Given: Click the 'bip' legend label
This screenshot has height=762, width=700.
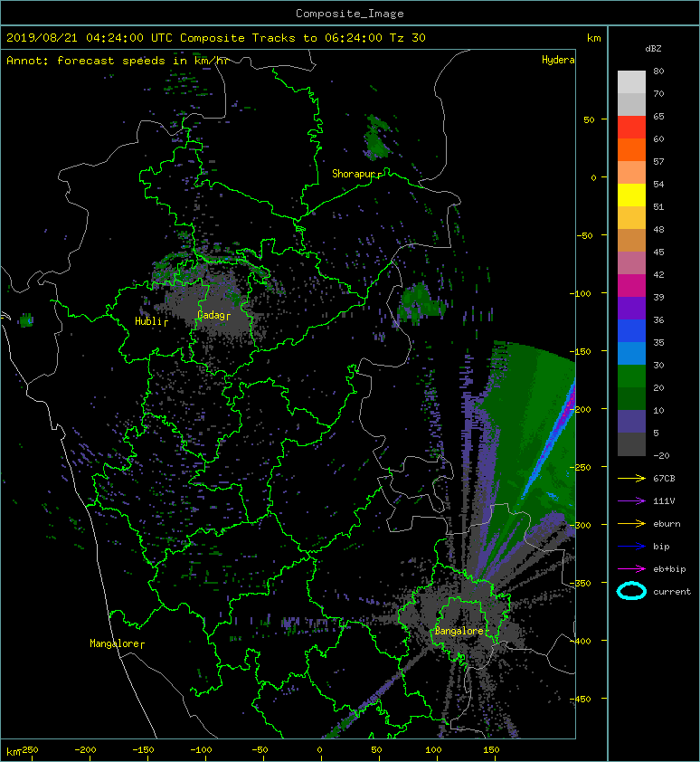Looking at the screenshot, I should [x=662, y=547].
